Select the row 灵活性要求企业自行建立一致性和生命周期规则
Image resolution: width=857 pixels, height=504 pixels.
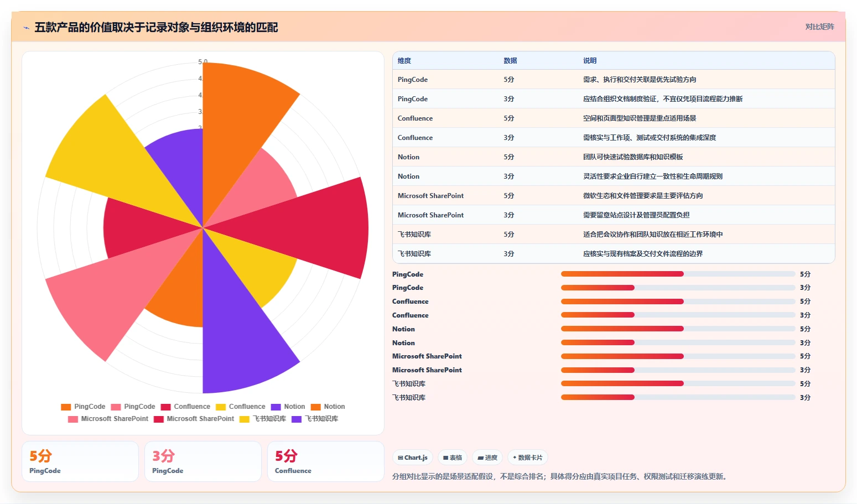614,176
